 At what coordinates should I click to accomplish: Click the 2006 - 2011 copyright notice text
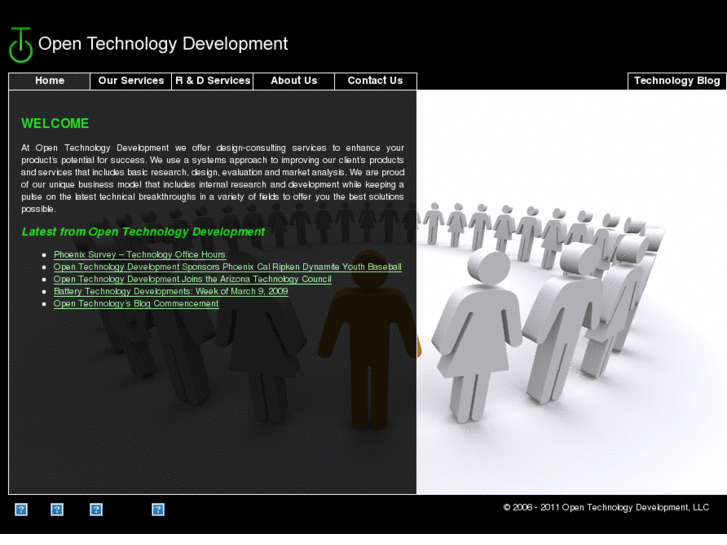coord(606,507)
